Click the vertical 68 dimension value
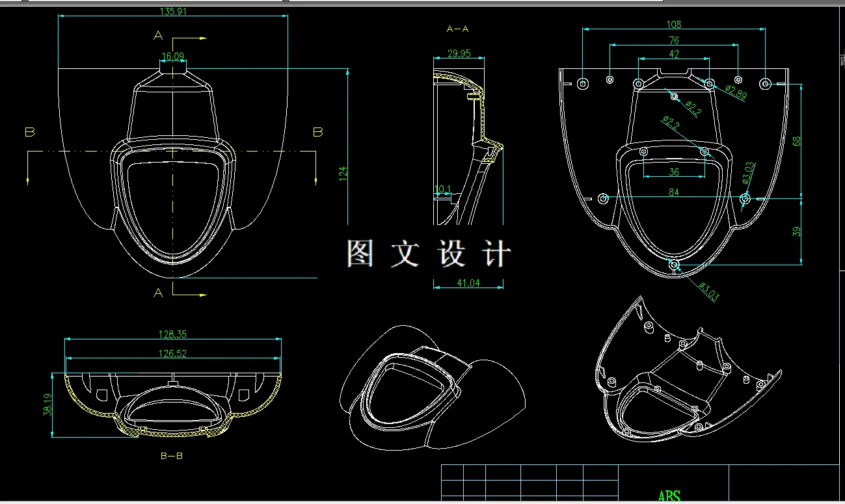The image size is (845, 504). point(797,140)
